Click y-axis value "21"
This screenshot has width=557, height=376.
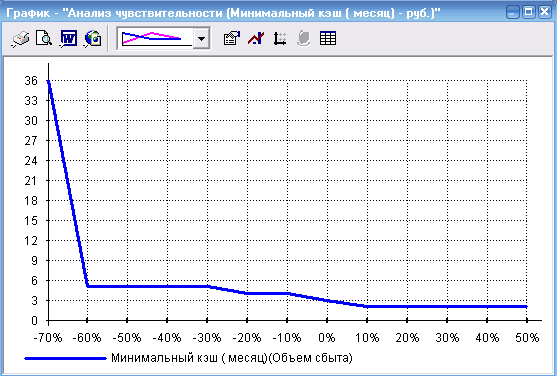point(31,181)
